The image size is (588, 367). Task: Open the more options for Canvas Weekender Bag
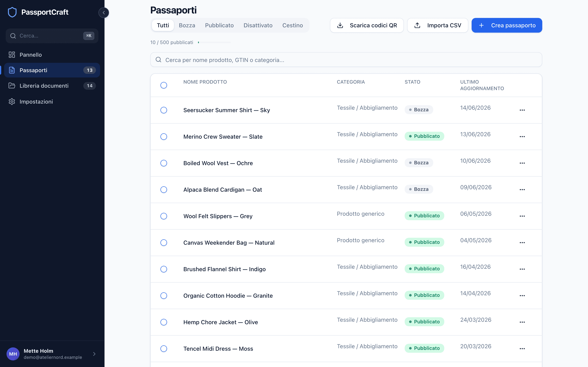(x=522, y=243)
